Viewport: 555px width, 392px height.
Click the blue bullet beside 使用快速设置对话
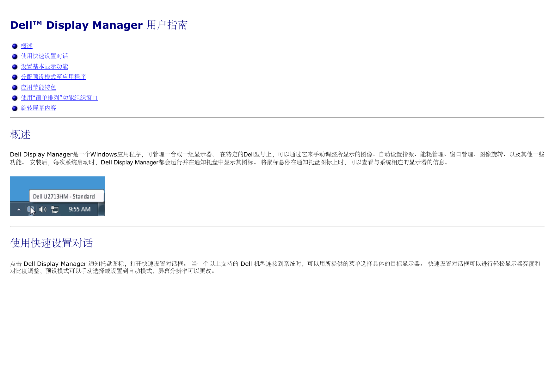coord(15,57)
